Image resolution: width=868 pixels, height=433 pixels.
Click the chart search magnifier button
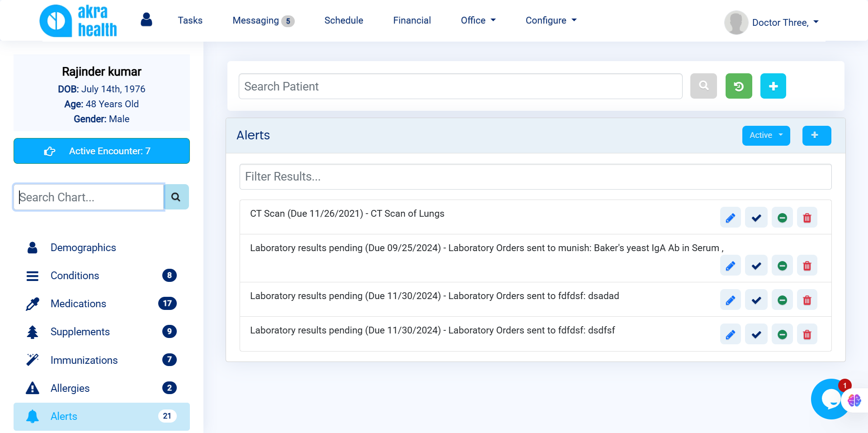click(176, 197)
